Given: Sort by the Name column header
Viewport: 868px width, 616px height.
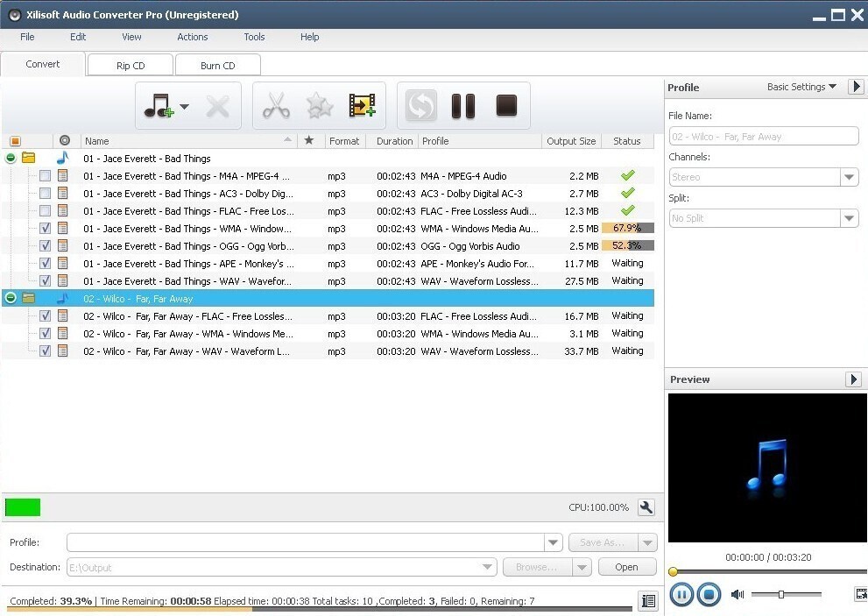Looking at the screenshot, I should [188, 141].
